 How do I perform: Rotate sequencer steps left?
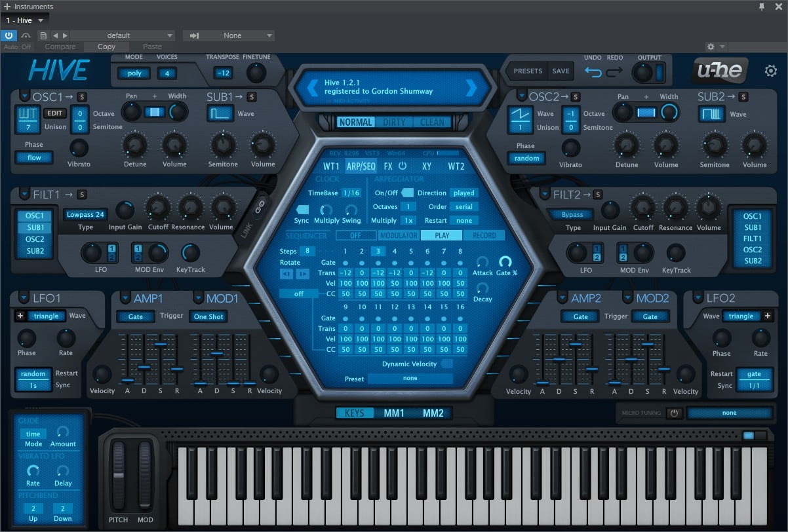click(287, 274)
